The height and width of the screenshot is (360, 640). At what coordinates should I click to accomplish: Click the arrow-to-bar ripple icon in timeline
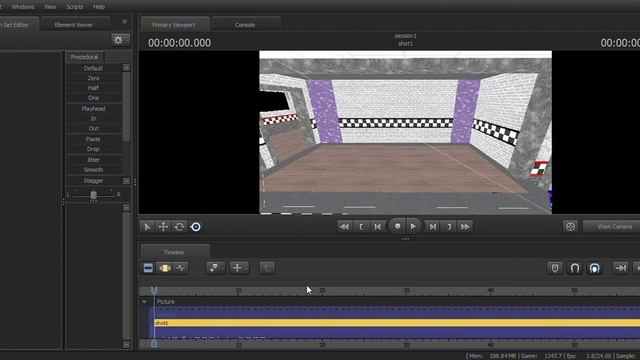tap(621, 268)
